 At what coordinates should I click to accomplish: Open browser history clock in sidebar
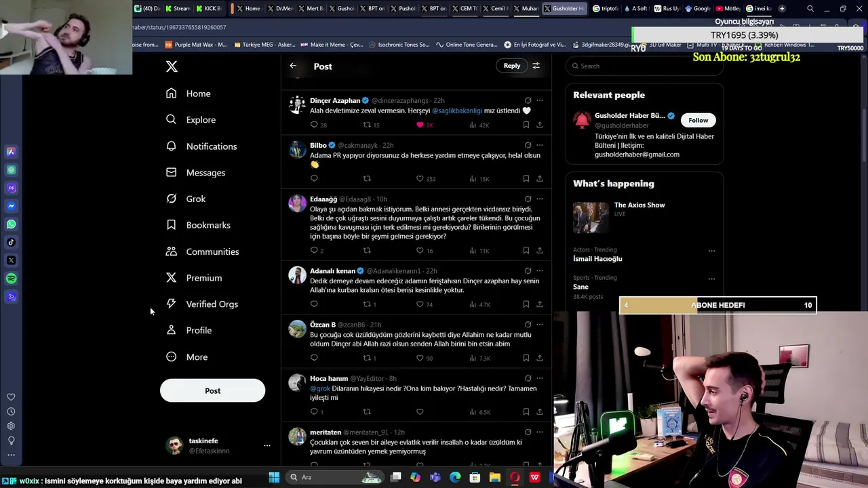click(11, 411)
